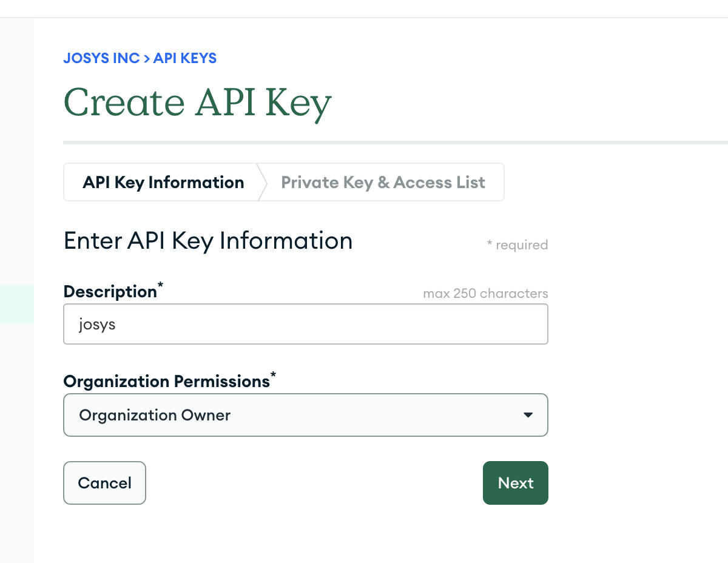Screen dimensions: 728x563
Task: Click the horizontal divider below the page title
Action: pyautogui.click(x=394, y=143)
